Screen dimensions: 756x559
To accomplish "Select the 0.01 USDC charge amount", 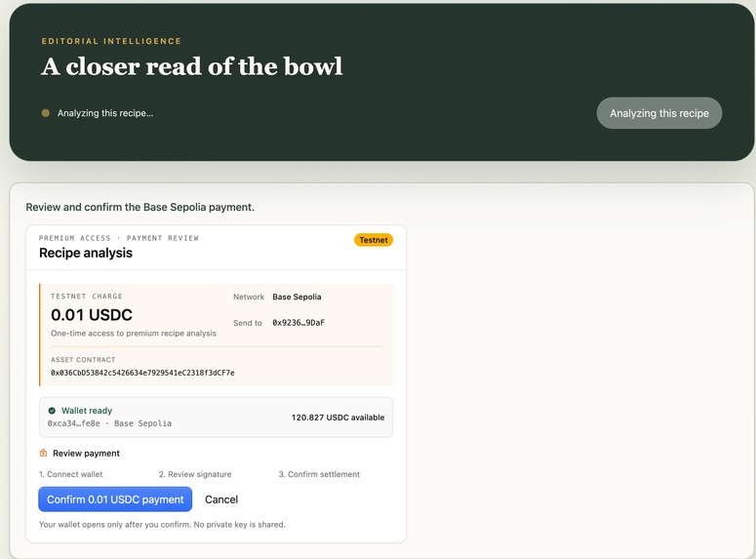I will [x=92, y=315].
